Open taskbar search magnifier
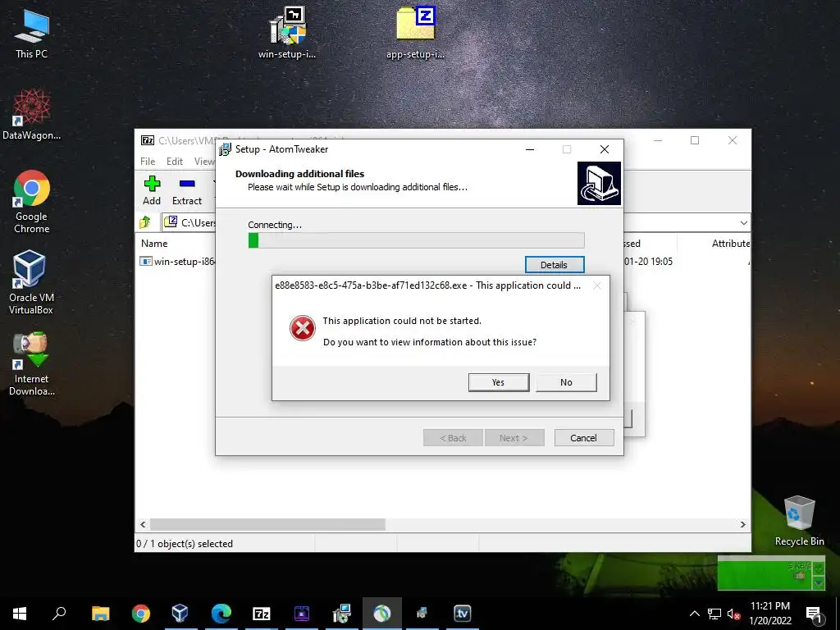 pos(59,614)
